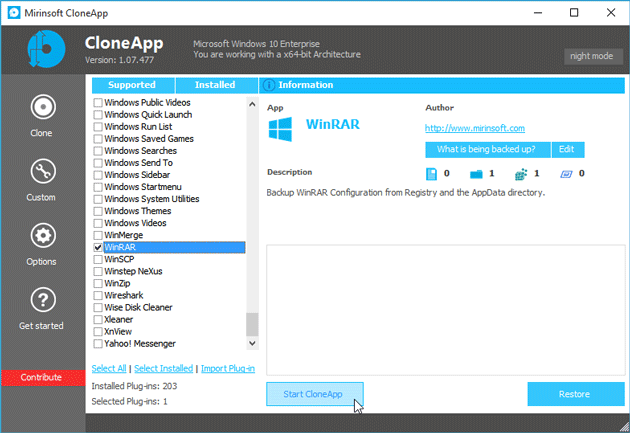Click the registry count icon
The height and width of the screenshot is (433, 630).
coord(521,174)
